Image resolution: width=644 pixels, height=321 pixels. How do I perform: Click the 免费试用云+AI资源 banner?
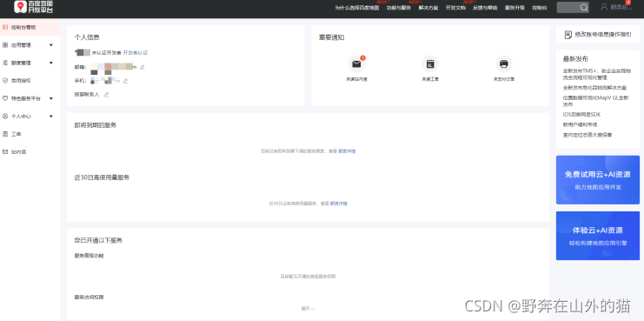click(x=598, y=179)
